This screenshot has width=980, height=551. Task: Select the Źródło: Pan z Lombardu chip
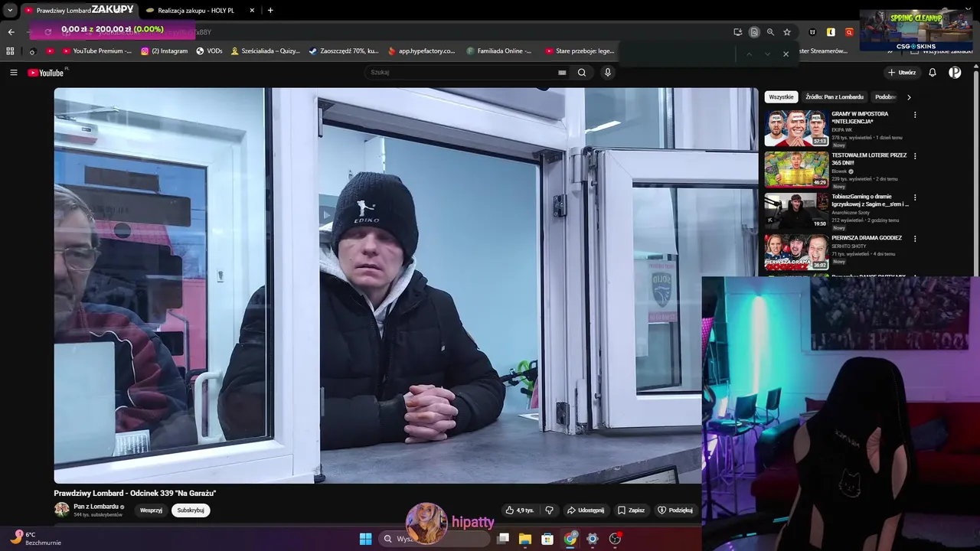pyautogui.click(x=835, y=97)
